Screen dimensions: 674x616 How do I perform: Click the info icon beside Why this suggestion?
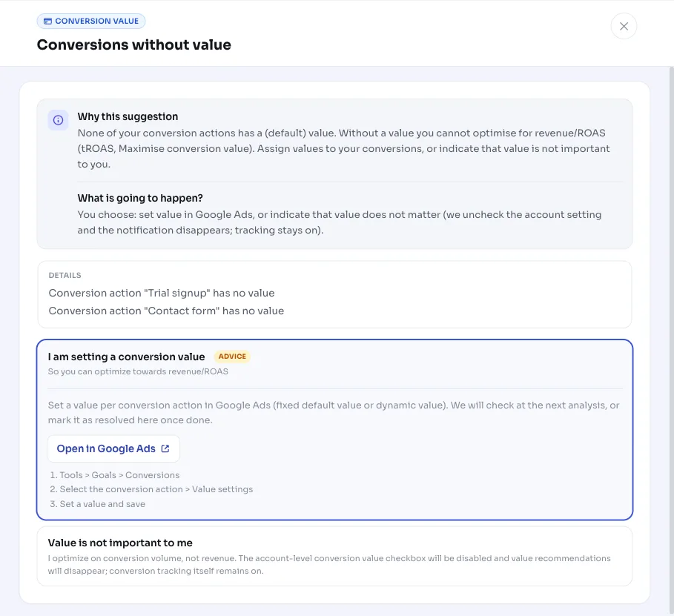coord(58,120)
